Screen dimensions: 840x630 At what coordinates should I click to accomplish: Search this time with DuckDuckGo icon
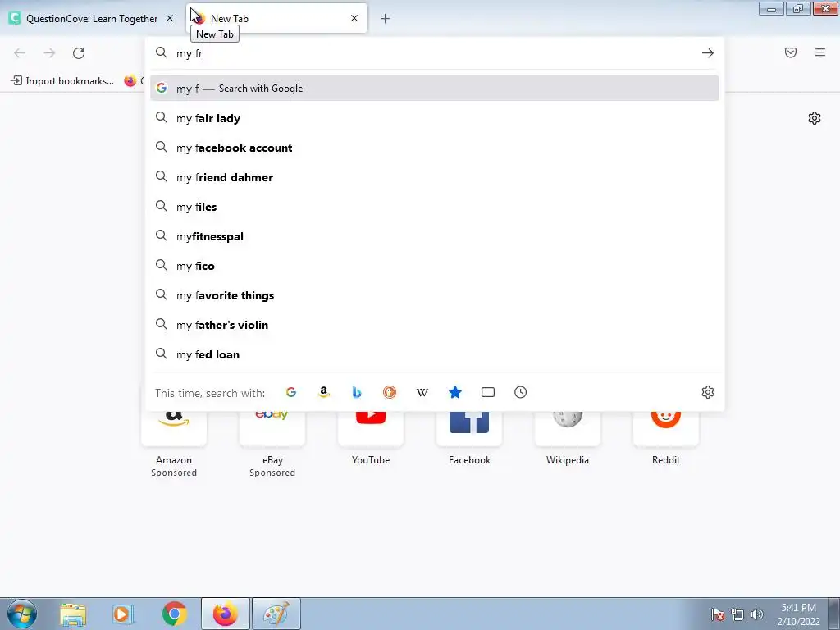390,392
